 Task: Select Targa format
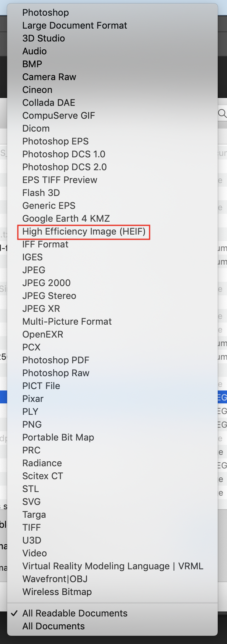[34, 515]
